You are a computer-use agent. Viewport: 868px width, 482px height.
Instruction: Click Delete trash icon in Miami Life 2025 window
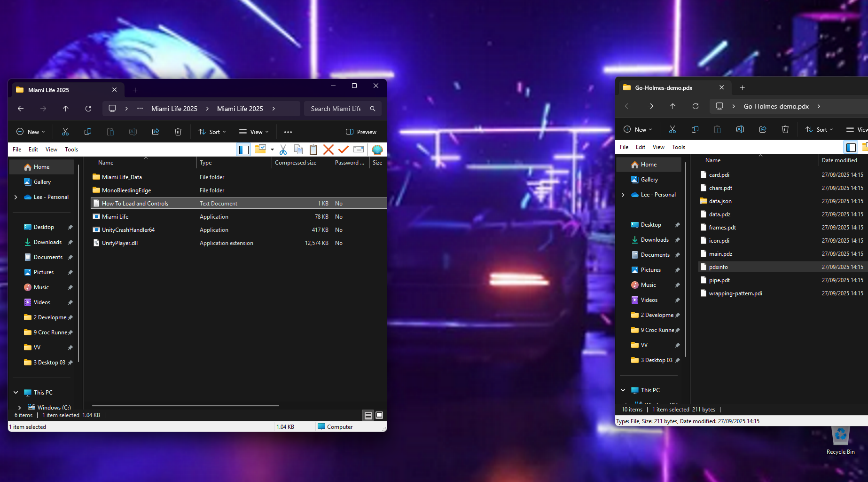(178, 132)
